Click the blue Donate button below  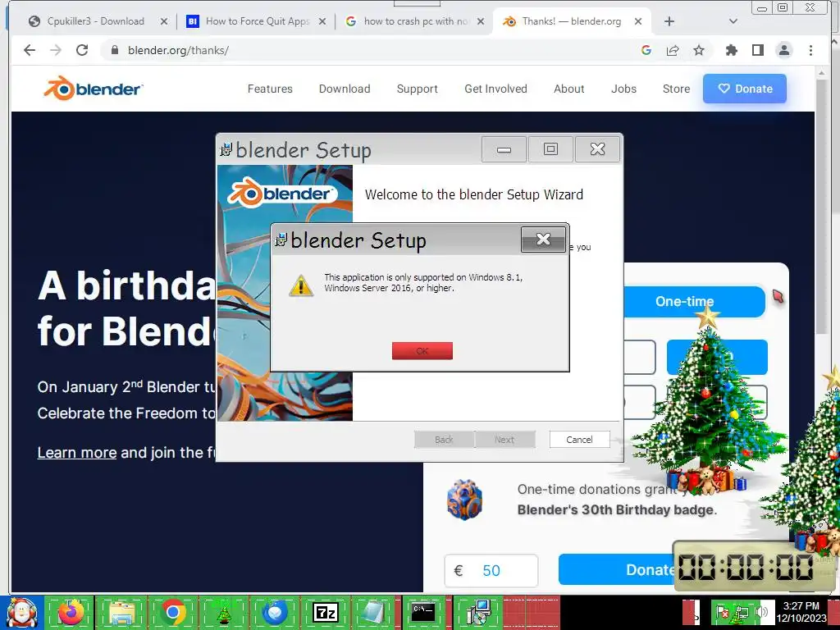(616, 569)
